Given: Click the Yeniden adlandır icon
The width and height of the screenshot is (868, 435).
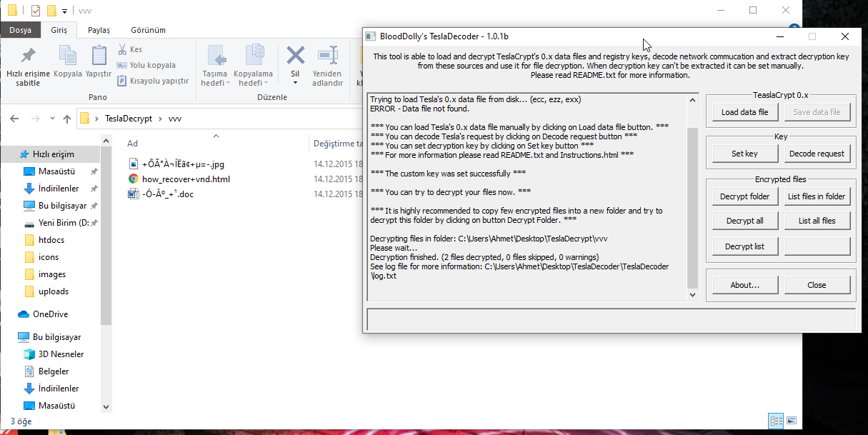Looking at the screenshot, I should (x=328, y=55).
